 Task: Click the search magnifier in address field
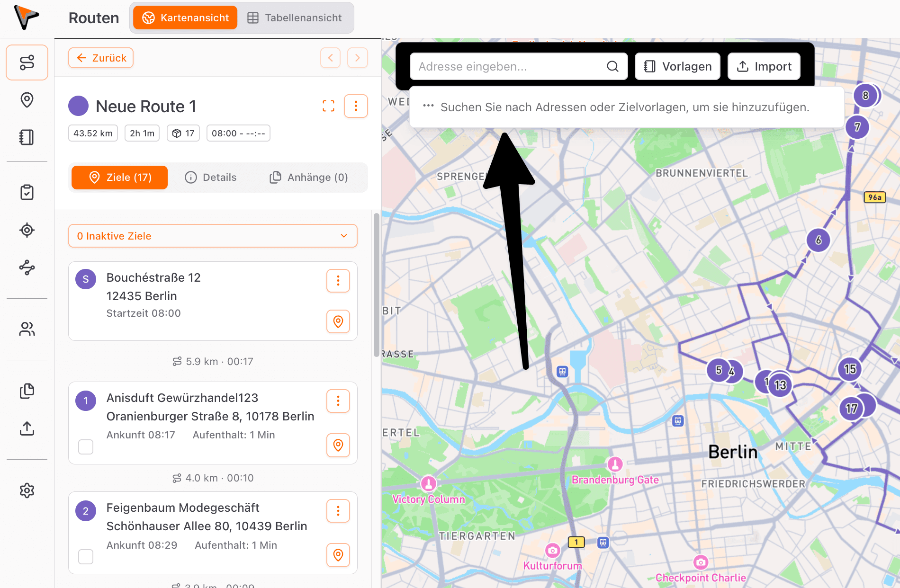coord(612,66)
